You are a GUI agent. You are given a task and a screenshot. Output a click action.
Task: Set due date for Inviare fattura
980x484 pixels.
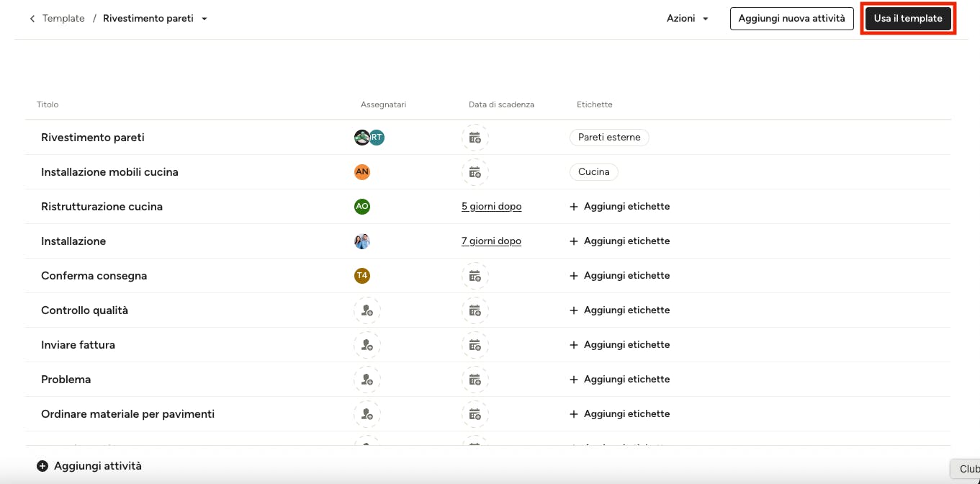tap(475, 345)
